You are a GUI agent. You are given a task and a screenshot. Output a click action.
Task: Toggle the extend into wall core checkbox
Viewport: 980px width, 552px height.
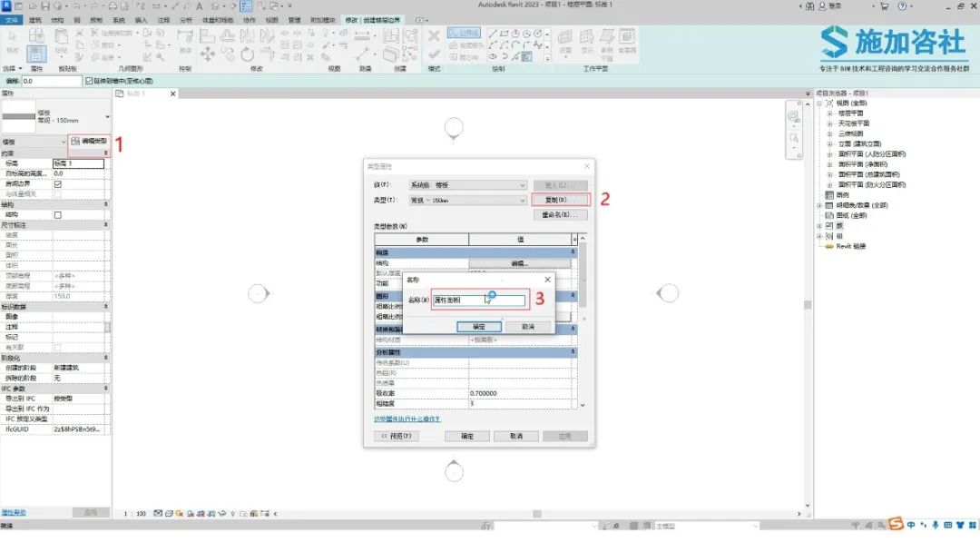point(89,82)
